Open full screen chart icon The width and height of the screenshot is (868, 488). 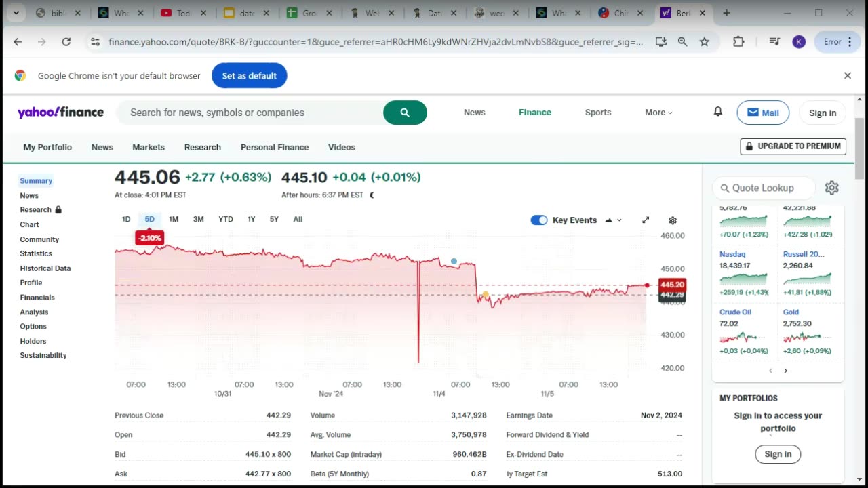pyautogui.click(x=646, y=220)
